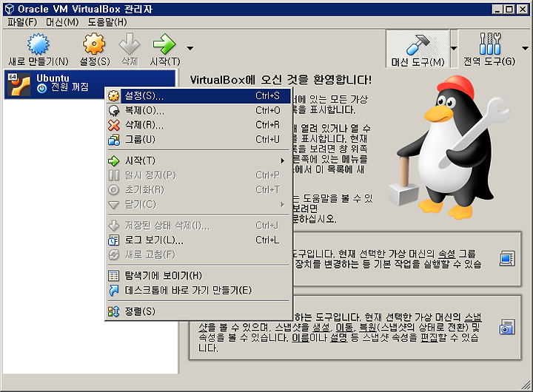Open the 머신 도구 dropdown arrow
The width and height of the screenshot is (533, 392).
tap(454, 48)
